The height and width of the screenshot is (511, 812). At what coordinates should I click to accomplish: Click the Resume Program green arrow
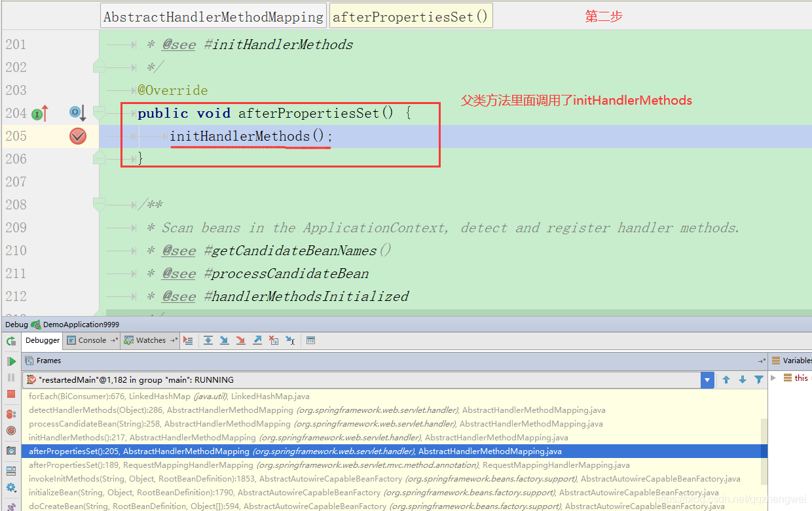tap(11, 361)
